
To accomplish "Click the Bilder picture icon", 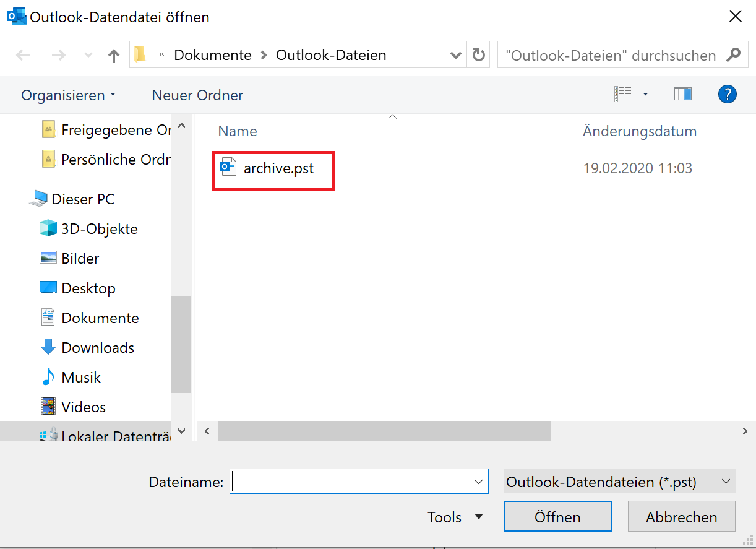I will pos(48,257).
